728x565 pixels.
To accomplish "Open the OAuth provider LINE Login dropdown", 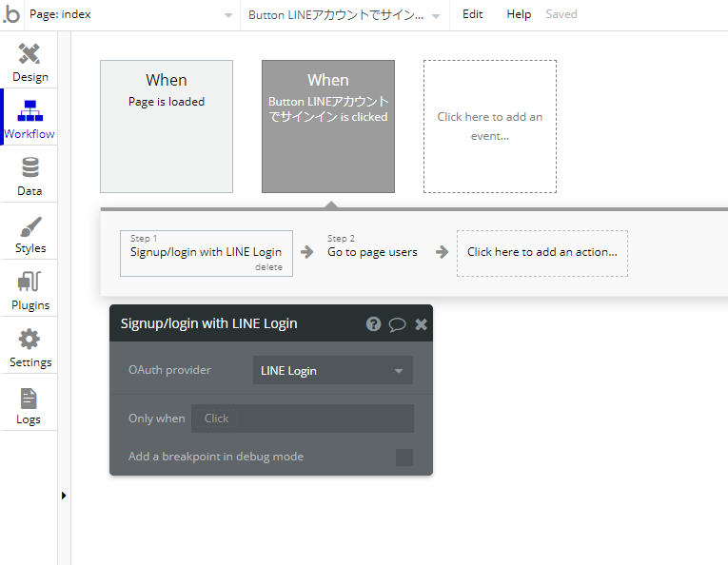I will (x=333, y=370).
